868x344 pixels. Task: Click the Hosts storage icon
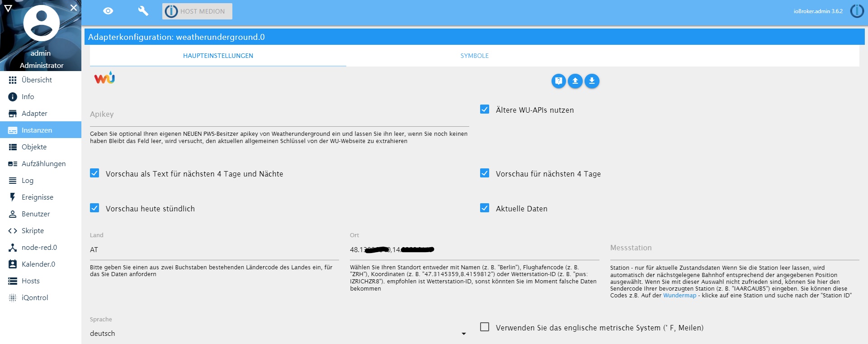[x=13, y=281]
